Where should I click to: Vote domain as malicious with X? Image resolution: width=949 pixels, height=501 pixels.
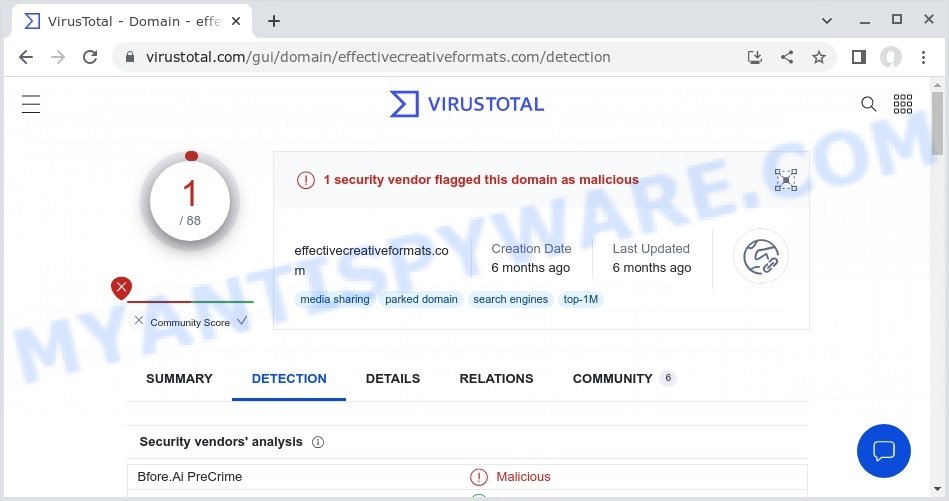[x=139, y=321]
